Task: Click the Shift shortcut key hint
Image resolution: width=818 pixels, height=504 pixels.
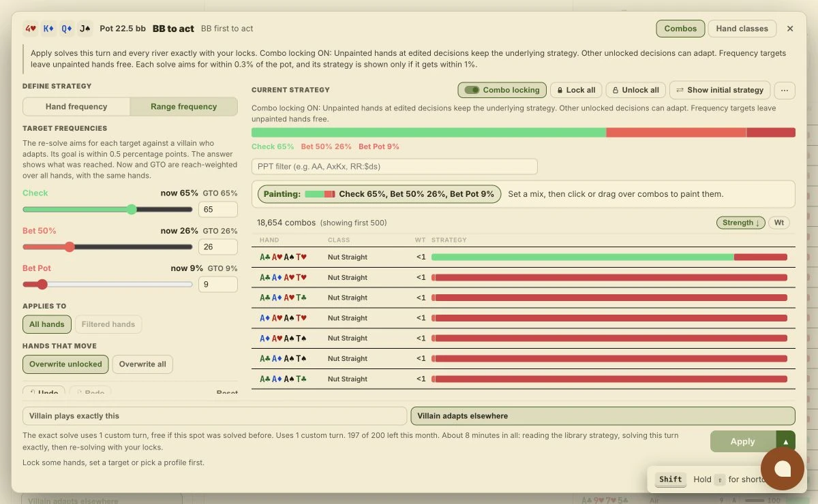Action: [x=671, y=479]
